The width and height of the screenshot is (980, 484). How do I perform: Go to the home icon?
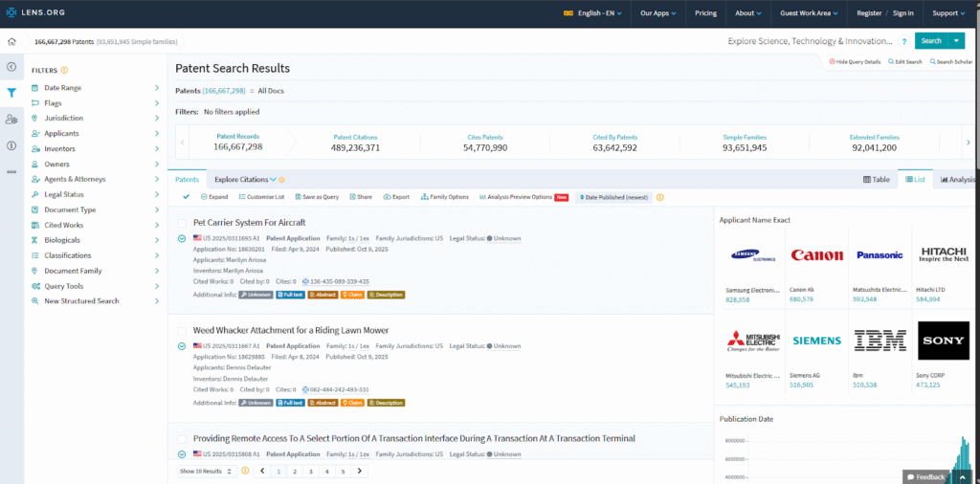point(11,42)
